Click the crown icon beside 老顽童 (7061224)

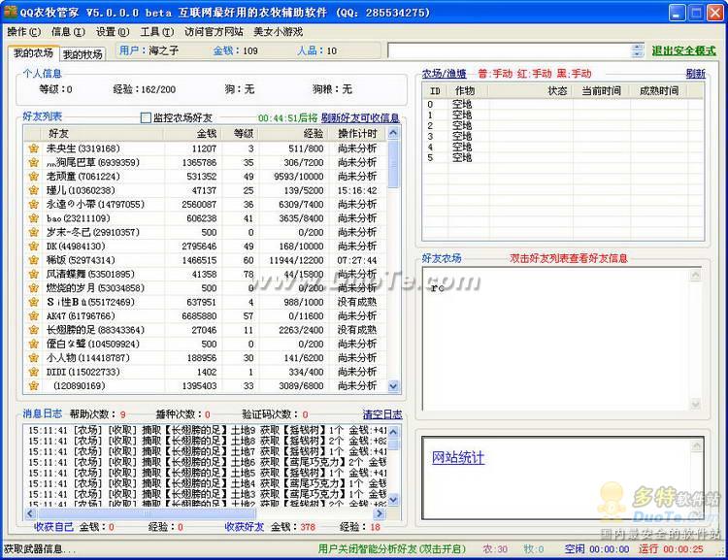click(x=33, y=177)
